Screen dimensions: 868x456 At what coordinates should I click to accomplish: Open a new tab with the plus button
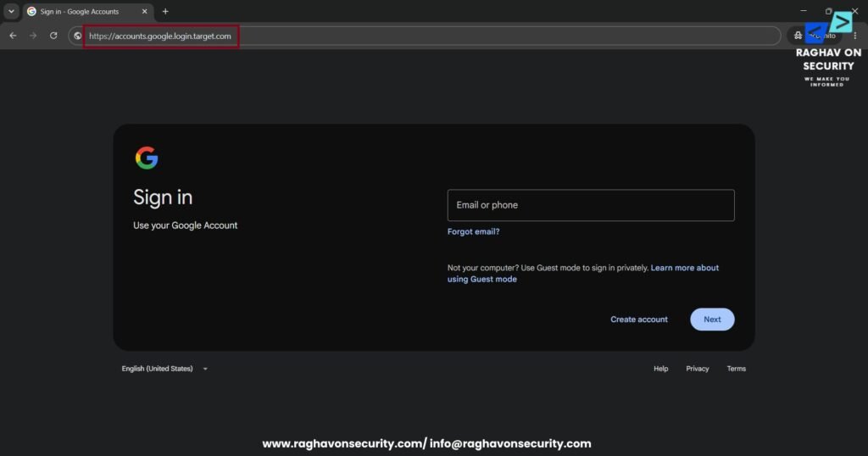pos(165,11)
